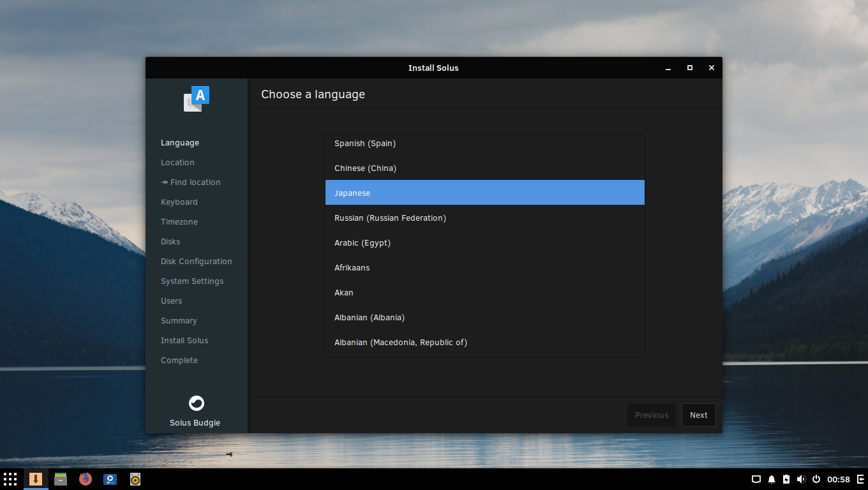The image size is (868, 490).
Task: Go to the Timezone step
Action: [179, 222]
